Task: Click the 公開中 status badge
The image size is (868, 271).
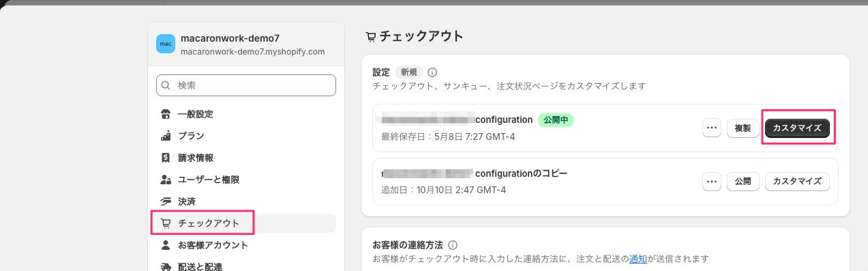Action: point(556,119)
